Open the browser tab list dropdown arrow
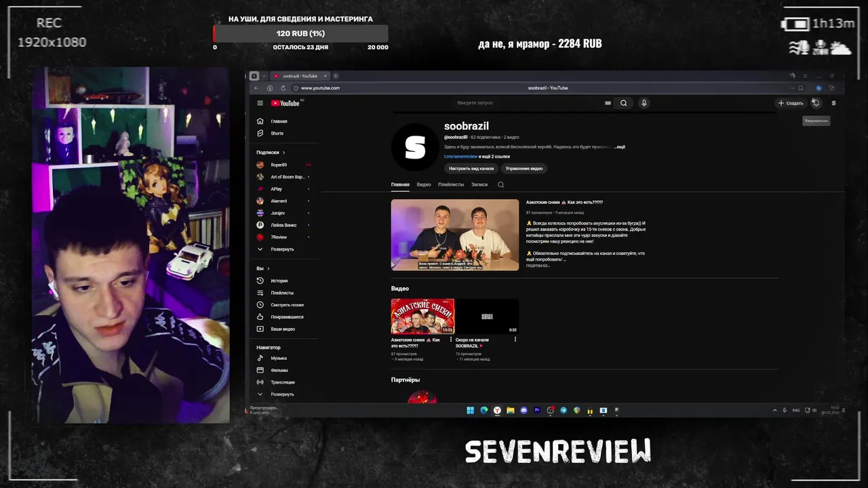 click(x=263, y=76)
